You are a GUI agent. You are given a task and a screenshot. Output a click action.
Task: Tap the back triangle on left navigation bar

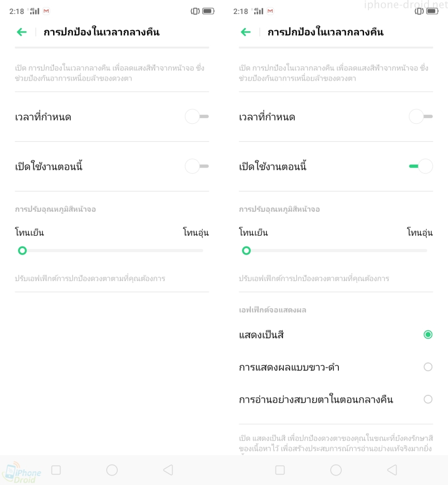tap(168, 470)
